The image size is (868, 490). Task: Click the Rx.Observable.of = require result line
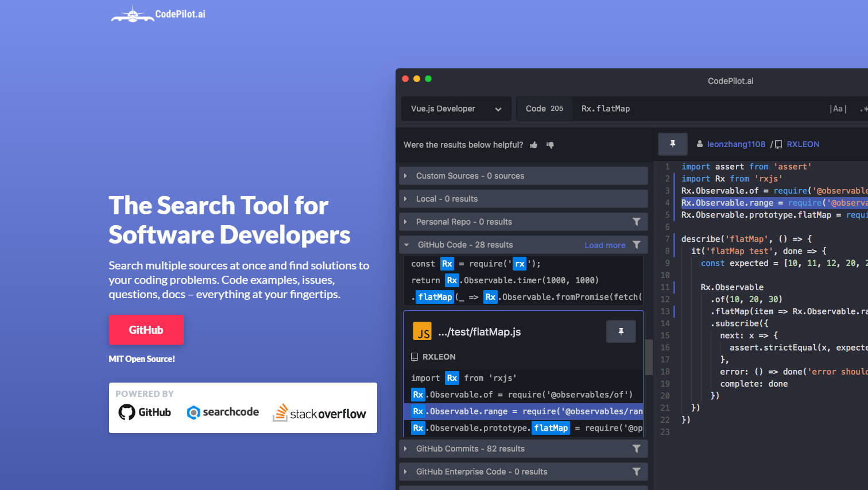(x=523, y=395)
